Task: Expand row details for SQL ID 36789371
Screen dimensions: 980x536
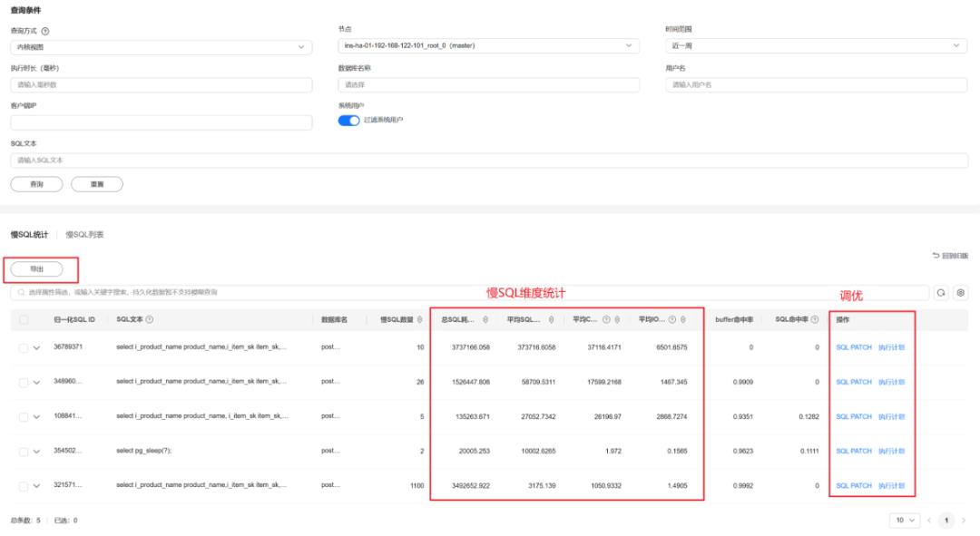Action: pos(37,348)
